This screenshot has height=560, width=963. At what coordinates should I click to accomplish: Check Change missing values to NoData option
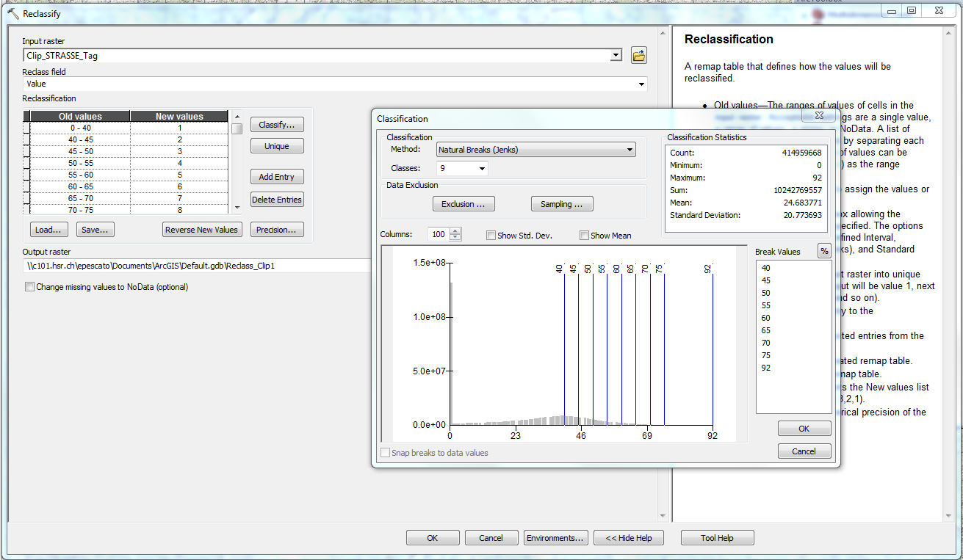click(x=30, y=287)
